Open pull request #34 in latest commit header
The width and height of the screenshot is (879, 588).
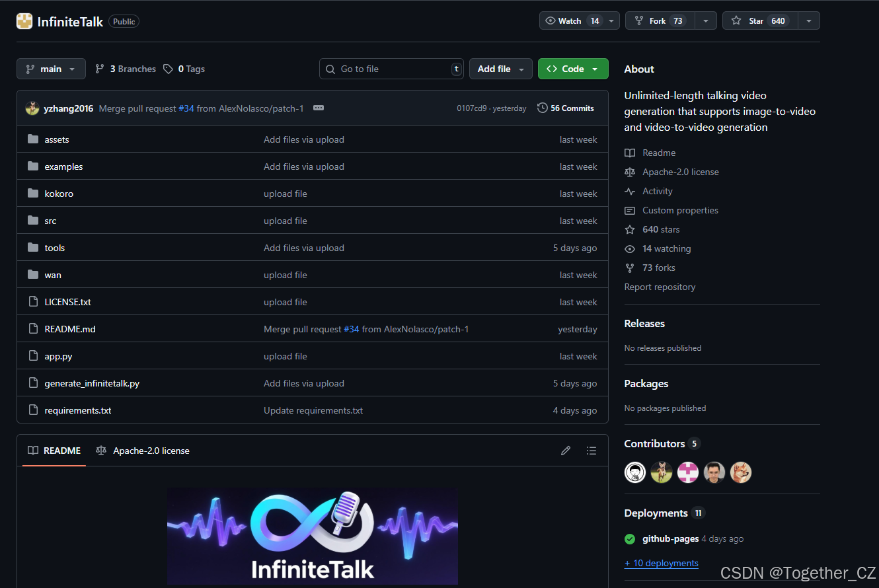click(x=186, y=108)
